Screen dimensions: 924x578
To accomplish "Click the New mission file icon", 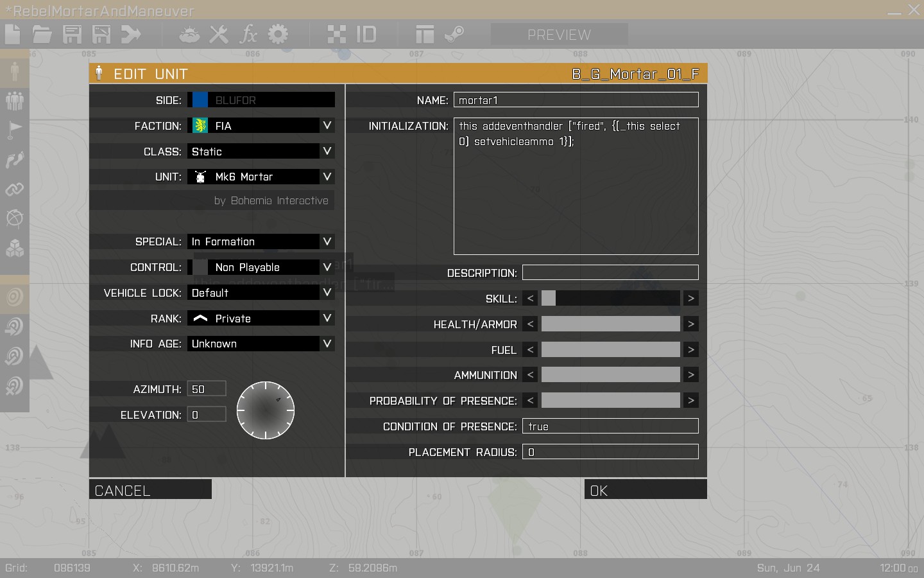I will point(13,34).
